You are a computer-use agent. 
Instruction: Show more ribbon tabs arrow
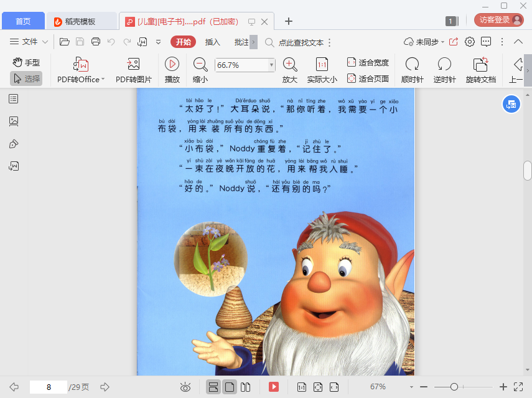[253, 42]
